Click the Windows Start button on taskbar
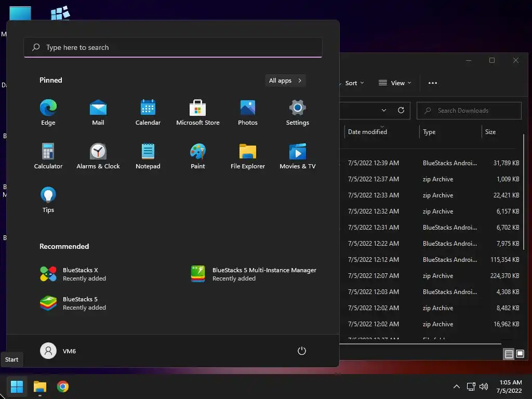Viewport: 532px width, 399px height. coord(17,387)
